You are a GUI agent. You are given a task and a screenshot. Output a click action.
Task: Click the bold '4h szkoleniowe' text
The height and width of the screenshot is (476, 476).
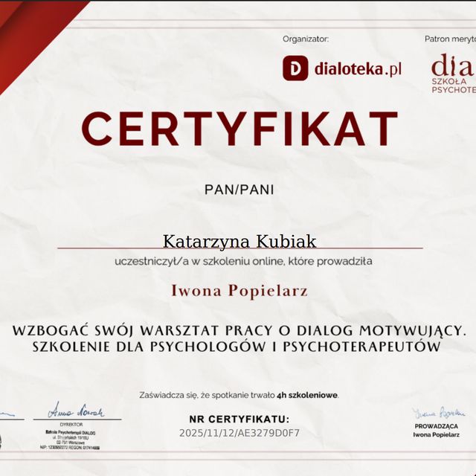click(x=307, y=395)
